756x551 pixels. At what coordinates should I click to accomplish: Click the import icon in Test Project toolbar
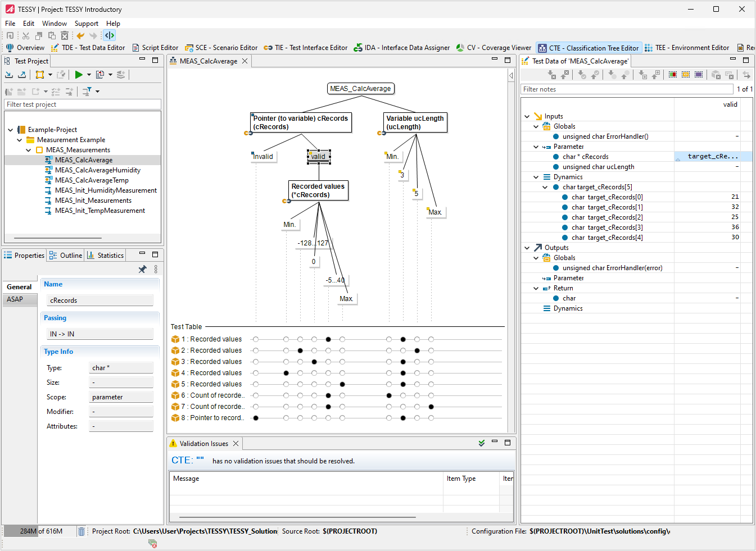point(9,75)
